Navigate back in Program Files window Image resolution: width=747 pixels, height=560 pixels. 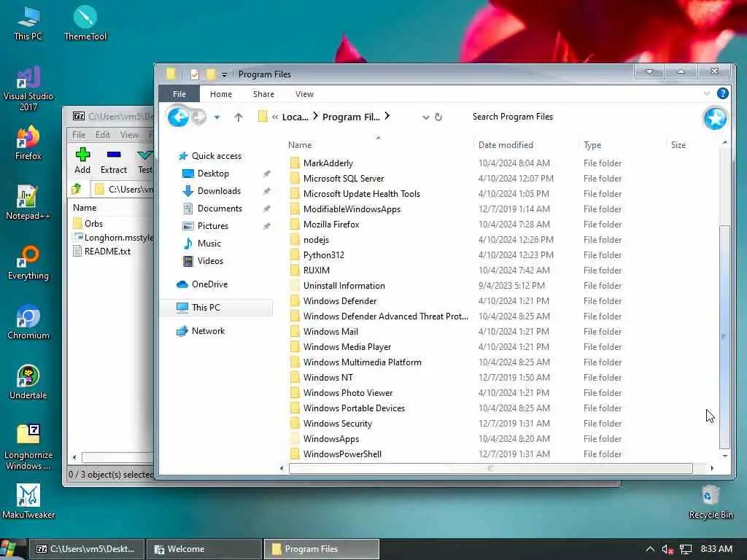coord(178,117)
